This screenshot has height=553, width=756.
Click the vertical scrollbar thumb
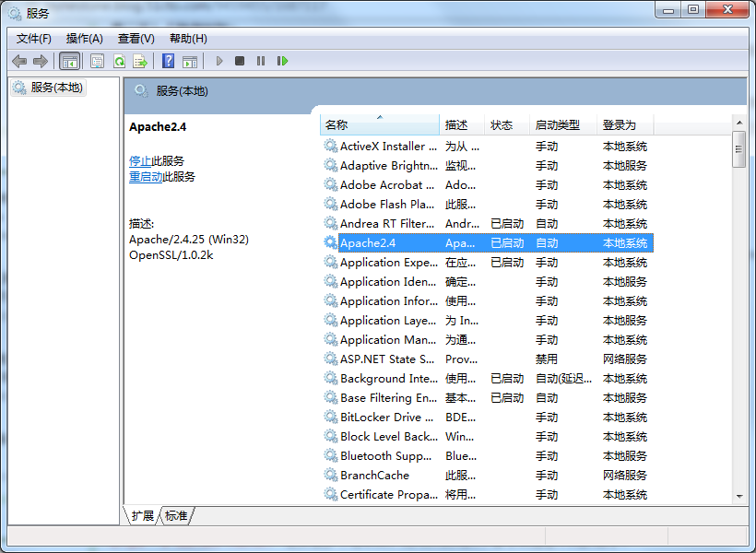(x=738, y=149)
